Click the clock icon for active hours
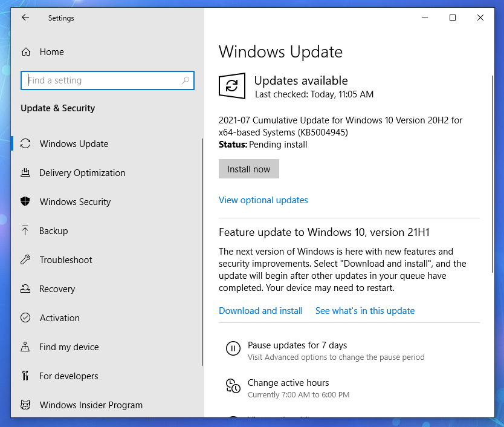Screen dimensions: 504x427 coord(233,386)
